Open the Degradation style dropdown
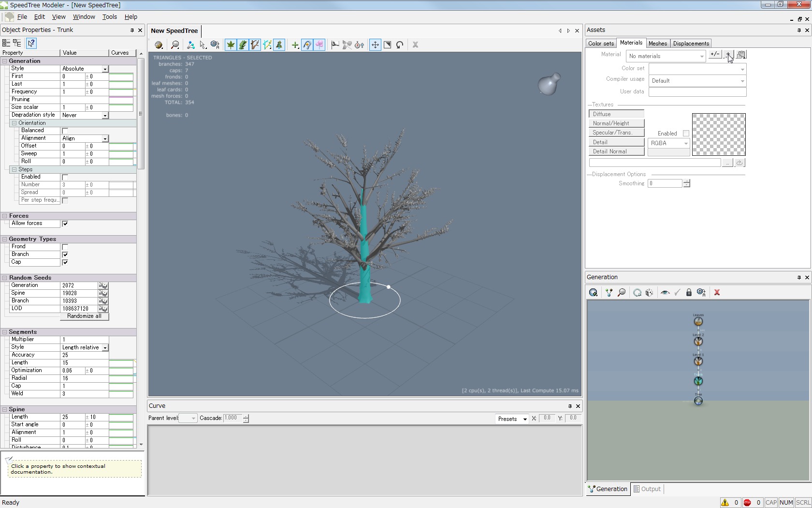This screenshot has height=508, width=812. 104,116
